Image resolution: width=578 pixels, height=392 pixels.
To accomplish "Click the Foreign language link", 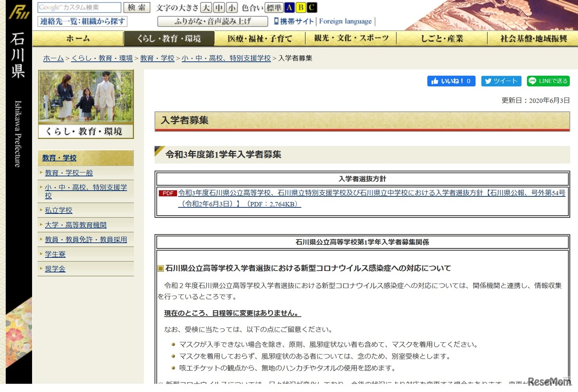I will coord(345,21).
